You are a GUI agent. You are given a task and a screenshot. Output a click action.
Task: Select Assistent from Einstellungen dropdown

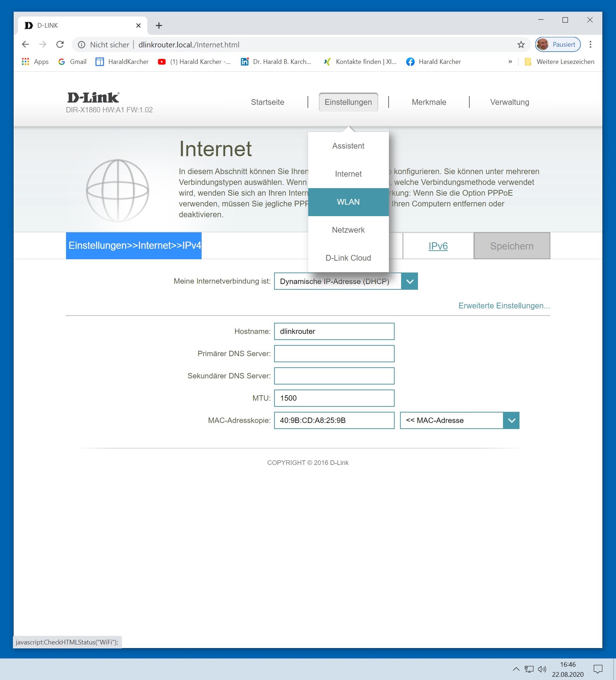348,146
